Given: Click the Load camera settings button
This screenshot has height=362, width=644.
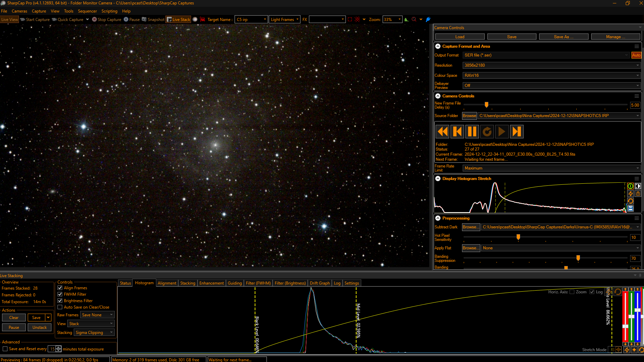Looking at the screenshot, I should 460,37.
